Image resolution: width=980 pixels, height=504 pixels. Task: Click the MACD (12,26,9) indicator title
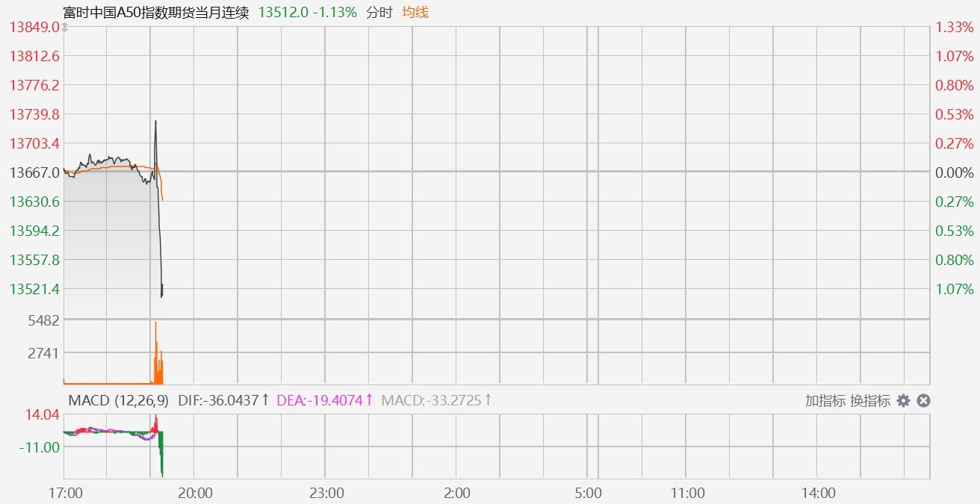pos(119,401)
